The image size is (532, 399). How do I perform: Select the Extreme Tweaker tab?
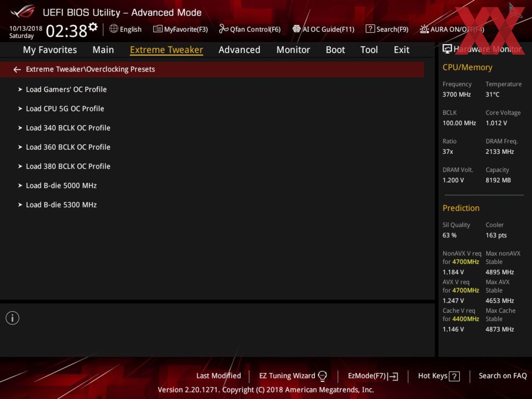pyautogui.click(x=166, y=50)
